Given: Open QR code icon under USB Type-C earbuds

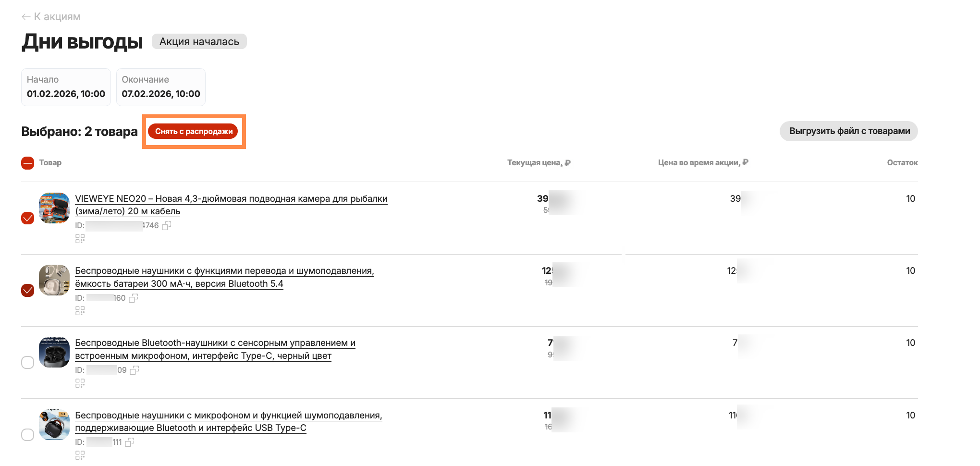Looking at the screenshot, I should pos(80,455).
